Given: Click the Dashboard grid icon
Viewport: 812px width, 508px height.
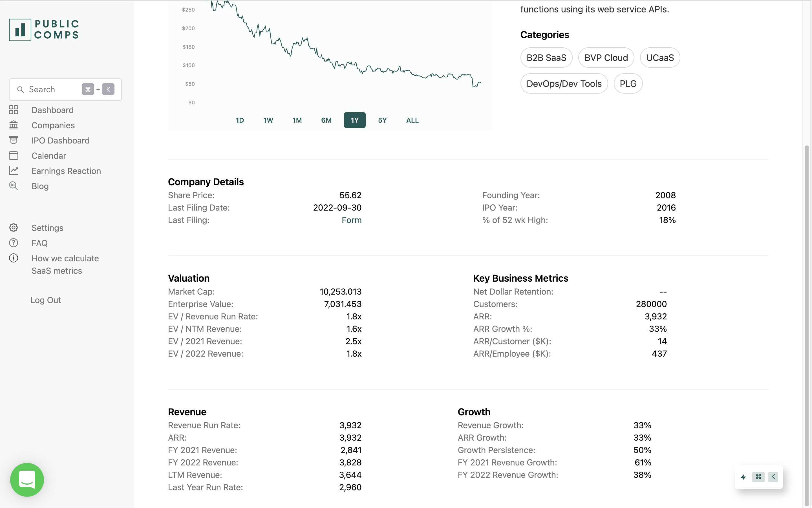Looking at the screenshot, I should pyautogui.click(x=14, y=110).
